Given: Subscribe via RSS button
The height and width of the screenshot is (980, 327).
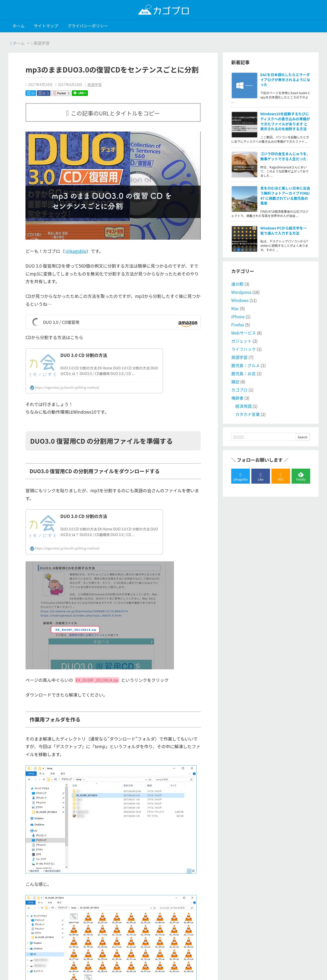Looking at the screenshot, I should coord(281,476).
